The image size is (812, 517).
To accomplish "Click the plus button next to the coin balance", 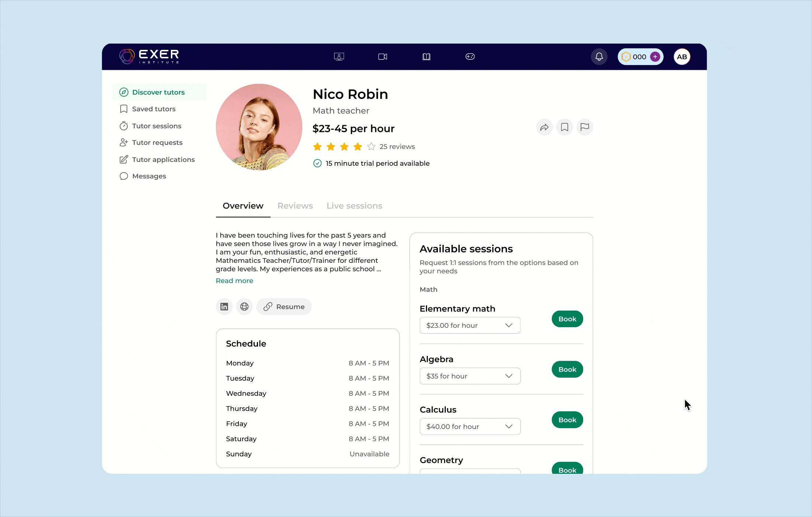I will 655,57.
